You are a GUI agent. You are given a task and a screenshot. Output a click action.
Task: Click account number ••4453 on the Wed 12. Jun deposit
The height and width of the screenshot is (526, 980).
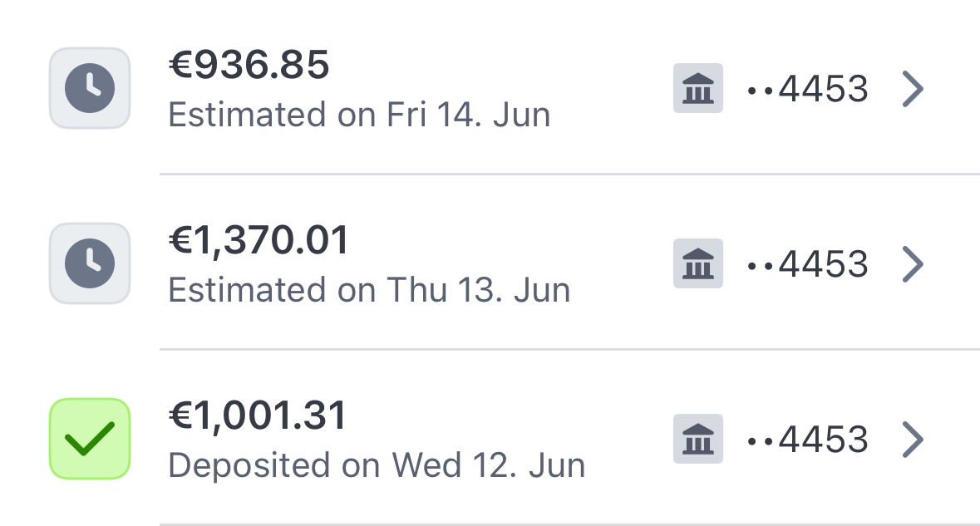click(808, 439)
